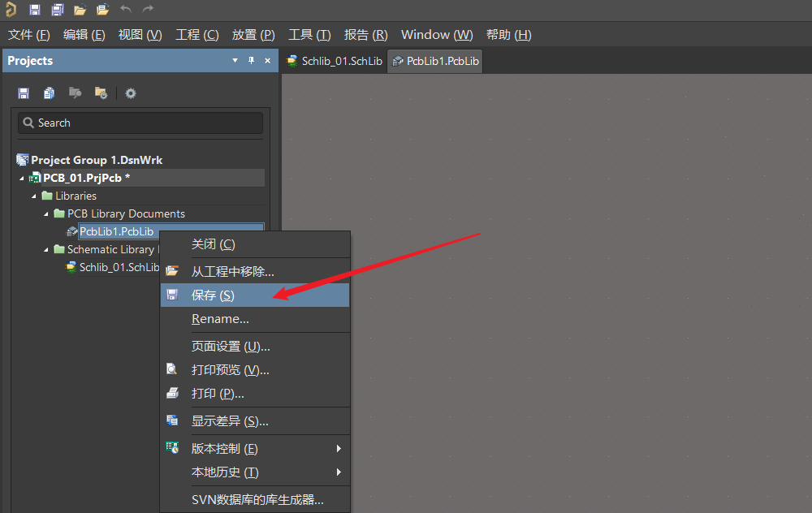Collapse the PCB Library Documents folder arrow
The height and width of the screenshot is (513, 812).
point(46,213)
